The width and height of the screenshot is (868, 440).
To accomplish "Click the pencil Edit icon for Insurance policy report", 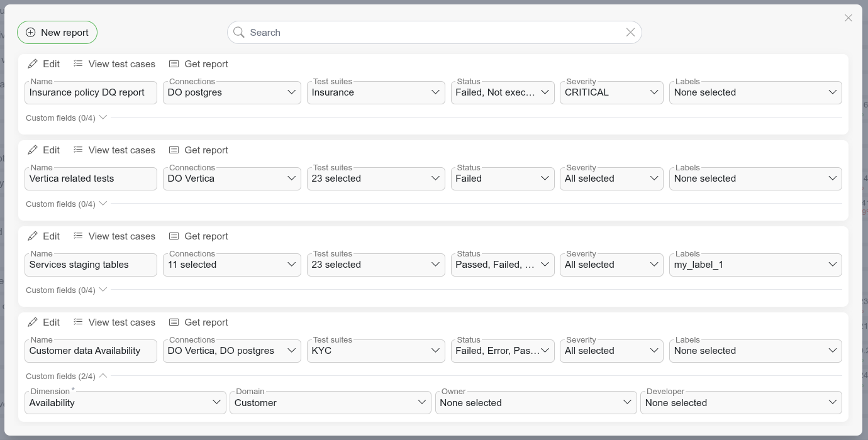I will pyautogui.click(x=33, y=64).
